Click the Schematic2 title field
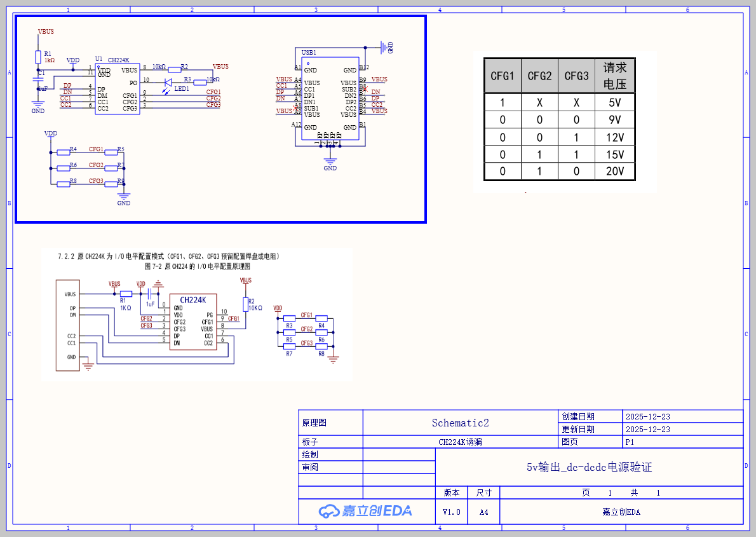 point(461,423)
